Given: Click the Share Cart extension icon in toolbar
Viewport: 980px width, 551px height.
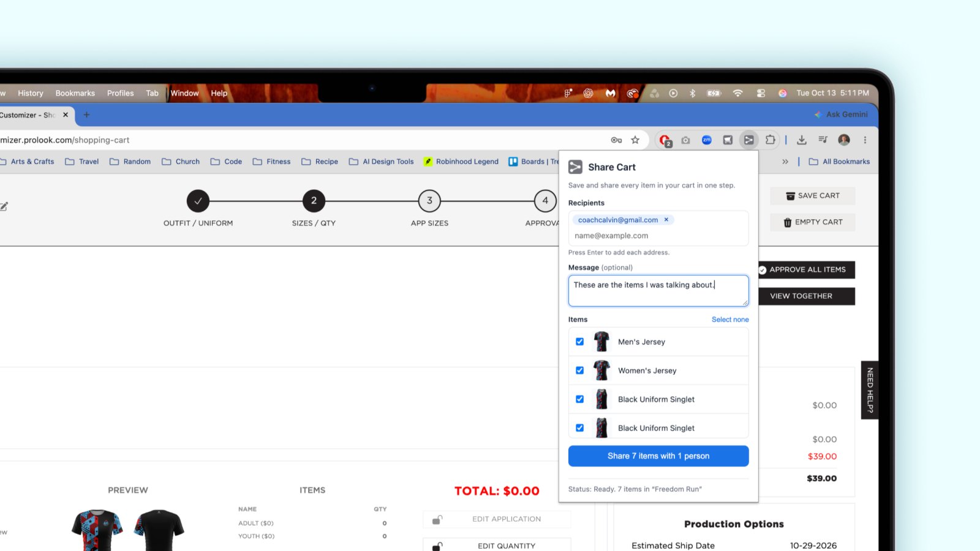Looking at the screenshot, I should [x=748, y=140].
